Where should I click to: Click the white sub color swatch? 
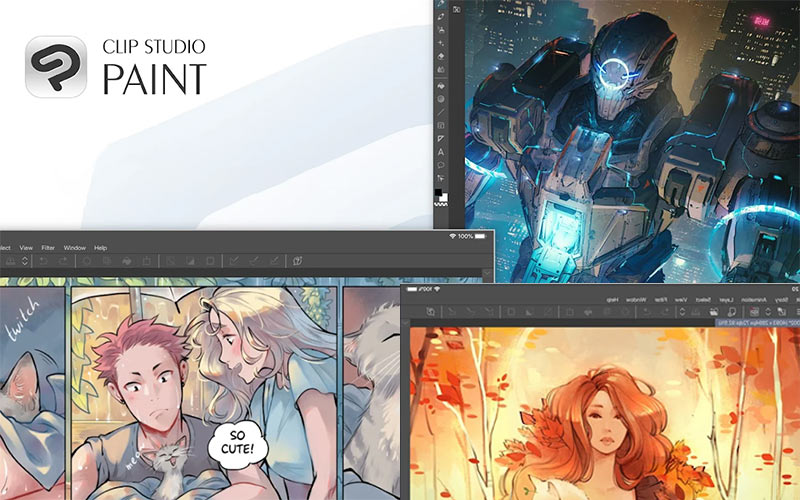tap(444, 198)
